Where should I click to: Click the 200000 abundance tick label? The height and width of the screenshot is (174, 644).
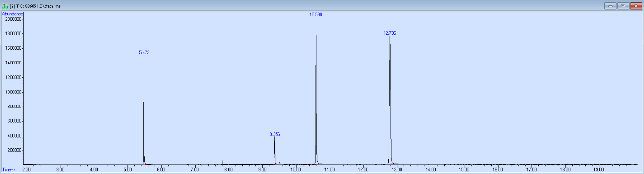14,150
